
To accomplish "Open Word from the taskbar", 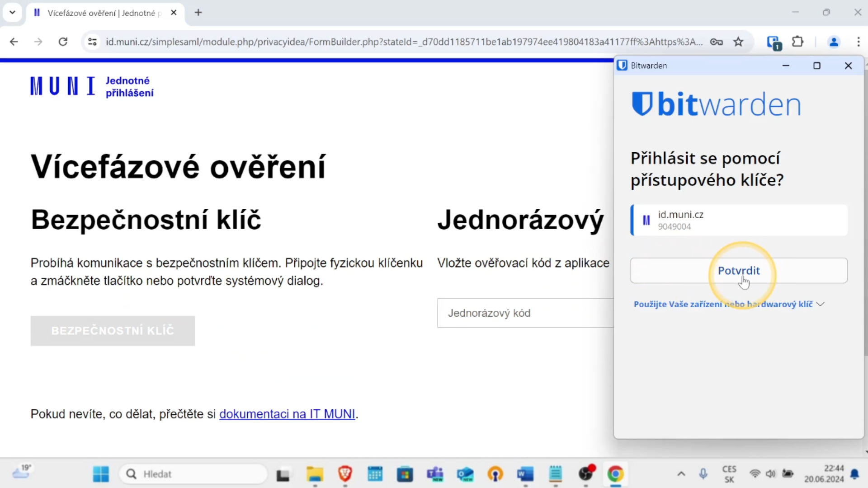I will pyautogui.click(x=525, y=474).
